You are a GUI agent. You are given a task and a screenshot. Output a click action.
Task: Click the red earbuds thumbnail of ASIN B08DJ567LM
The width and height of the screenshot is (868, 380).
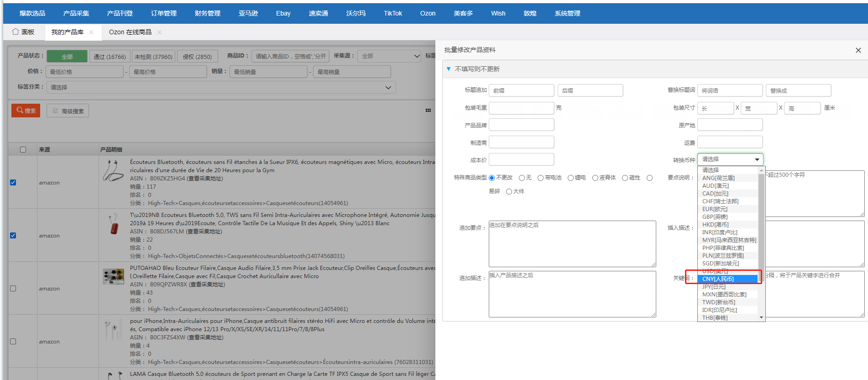[113, 224]
